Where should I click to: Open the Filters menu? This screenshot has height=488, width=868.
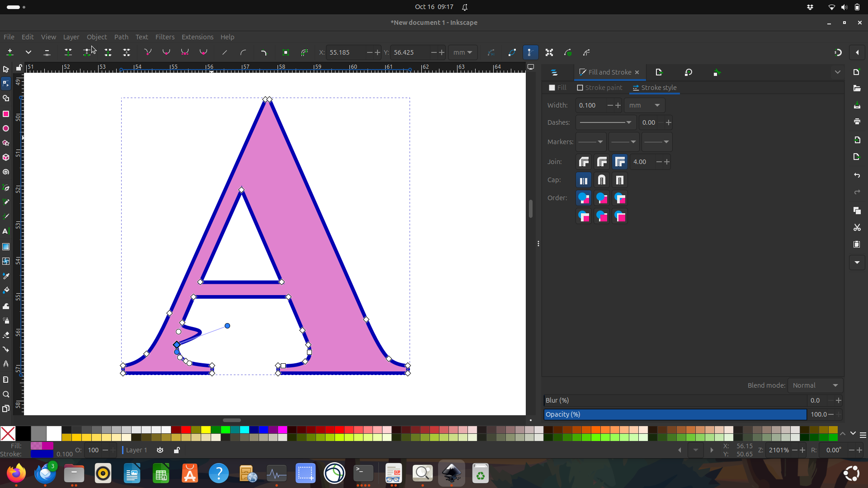pyautogui.click(x=165, y=37)
